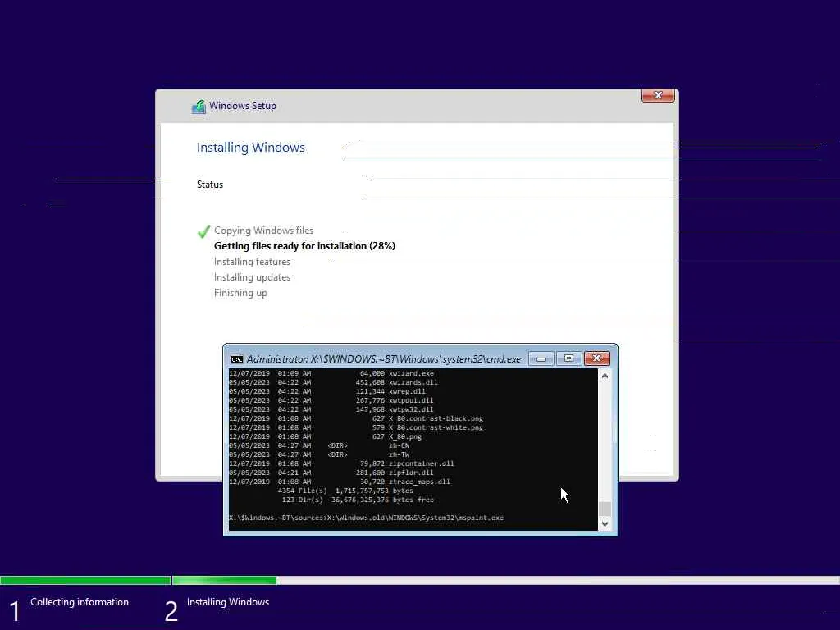840x630 pixels.
Task: Click the zh-CN directory line in cmd
Action: pos(319,445)
